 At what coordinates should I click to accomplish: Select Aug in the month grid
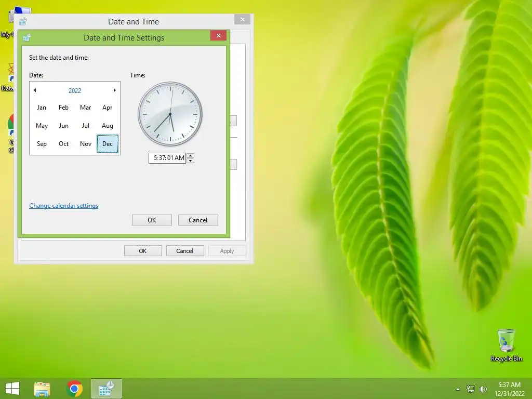pyautogui.click(x=107, y=126)
